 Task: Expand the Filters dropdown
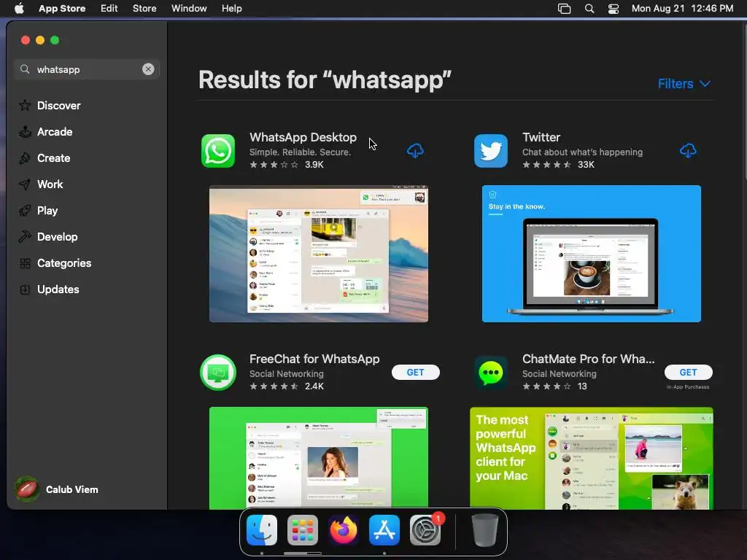click(684, 84)
